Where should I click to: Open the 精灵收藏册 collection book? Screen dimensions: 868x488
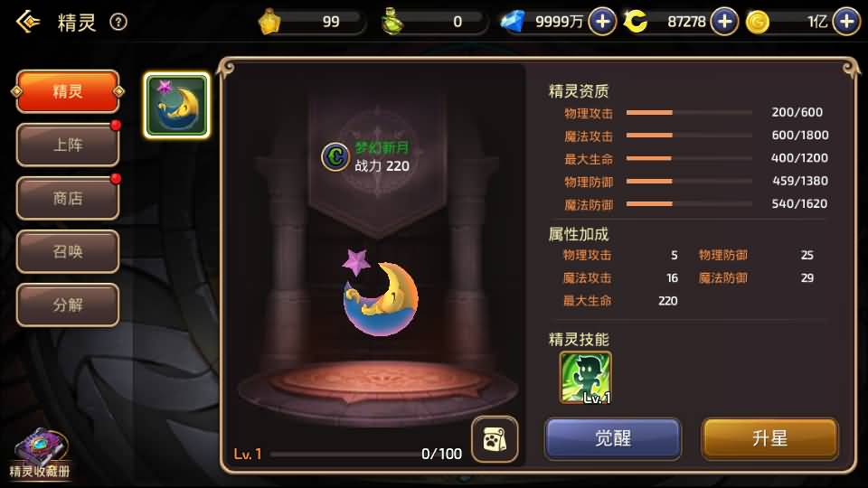pyautogui.click(x=40, y=455)
